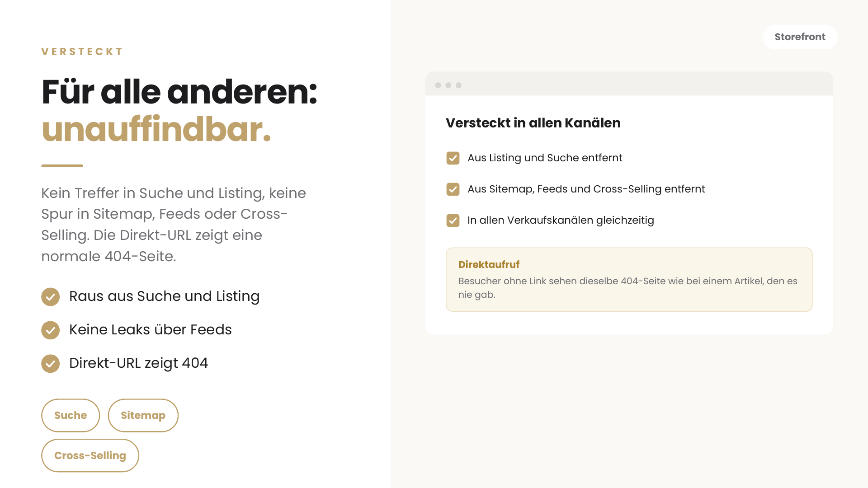Toggle the Aus Listing und Suche entfernt checkbox
The height and width of the screenshot is (488, 868).
click(453, 158)
